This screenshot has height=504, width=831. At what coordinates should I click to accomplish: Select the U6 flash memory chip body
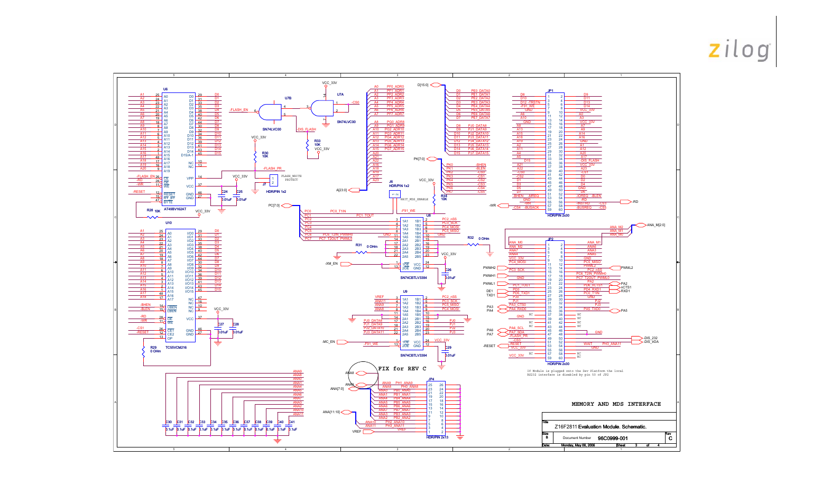pyautogui.click(x=179, y=149)
